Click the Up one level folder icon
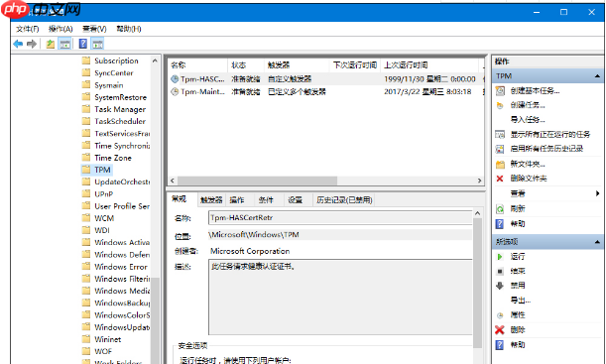 click(x=51, y=44)
